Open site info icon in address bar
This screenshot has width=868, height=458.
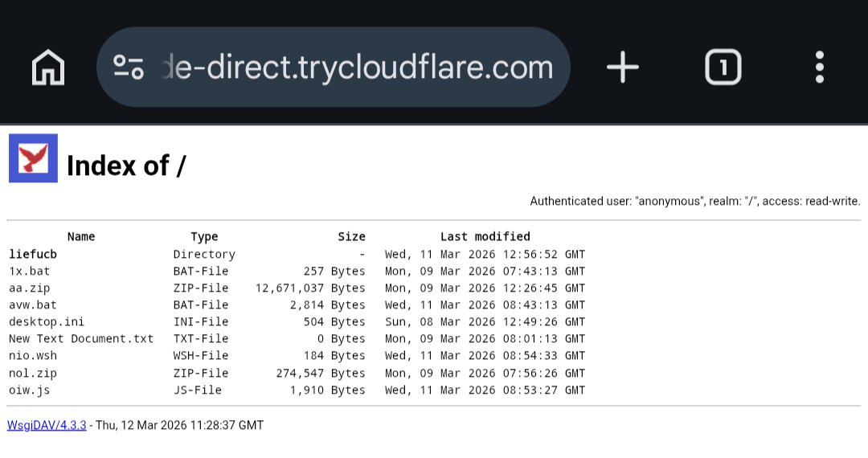click(x=128, y=67)
